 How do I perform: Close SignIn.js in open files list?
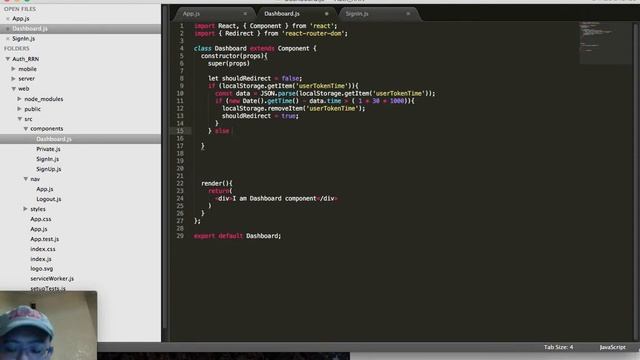pos(7,39)
